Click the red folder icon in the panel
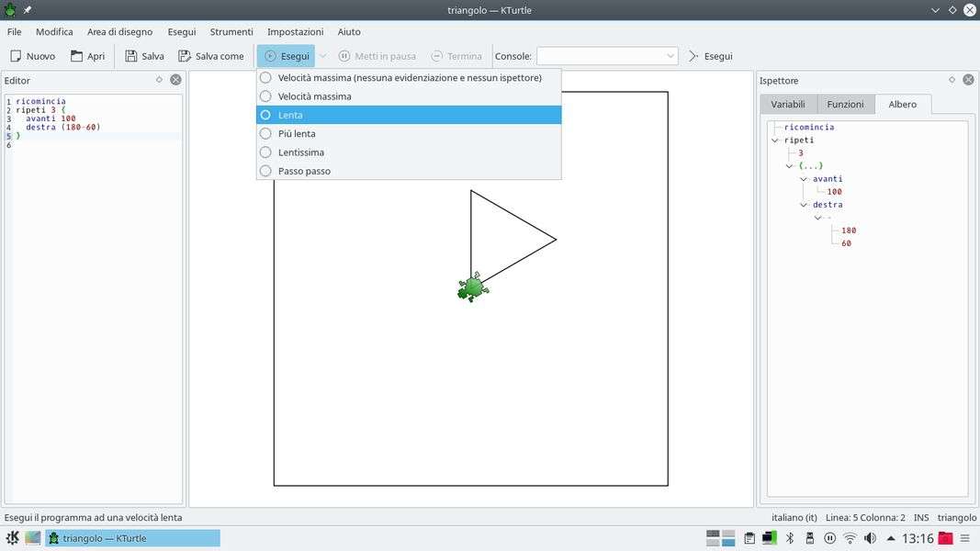Image resolution: width=980 pixels, height=551 pixels. click(x=946, y=538)
